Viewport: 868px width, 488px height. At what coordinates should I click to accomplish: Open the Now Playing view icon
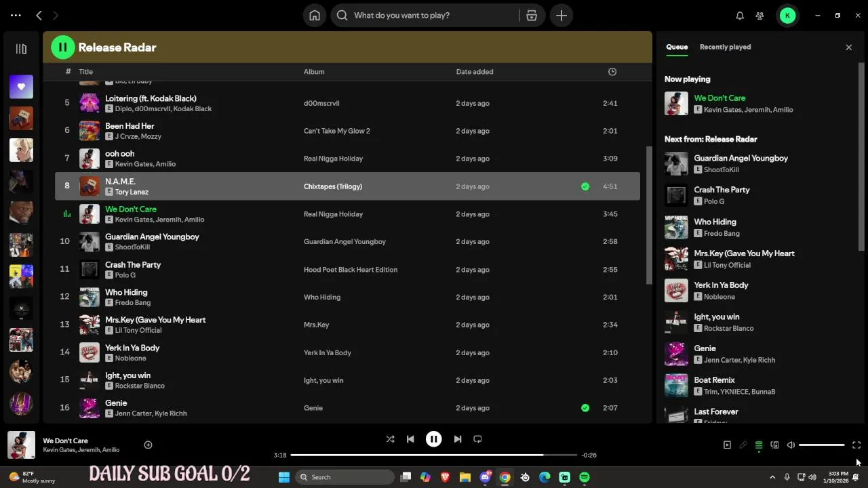[x=727, y=445]
